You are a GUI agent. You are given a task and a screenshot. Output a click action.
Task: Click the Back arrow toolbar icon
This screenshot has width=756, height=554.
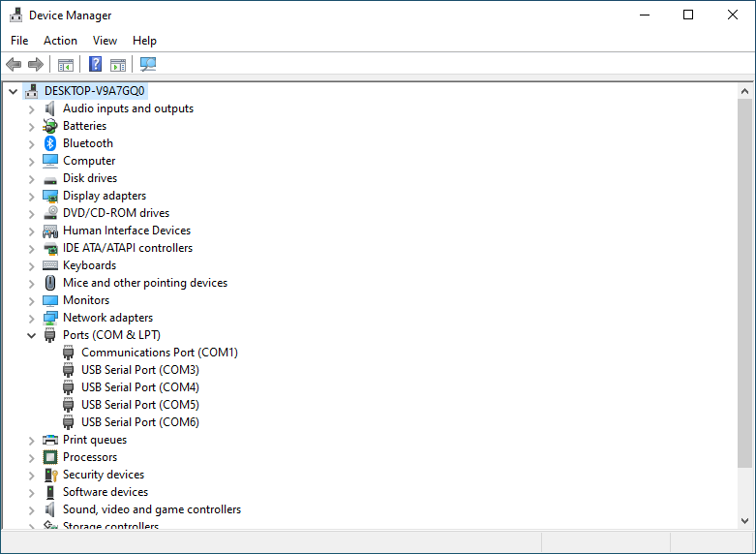(14, 64)
